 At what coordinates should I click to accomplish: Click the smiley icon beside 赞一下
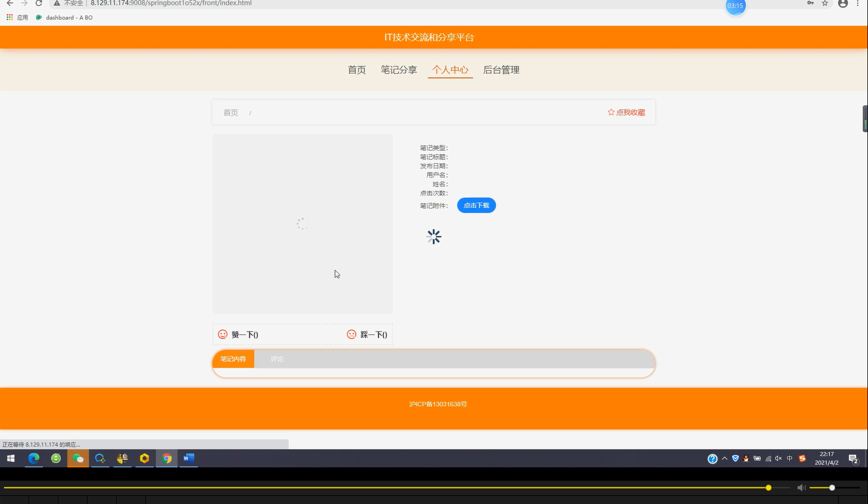click(x=222, y=334)
